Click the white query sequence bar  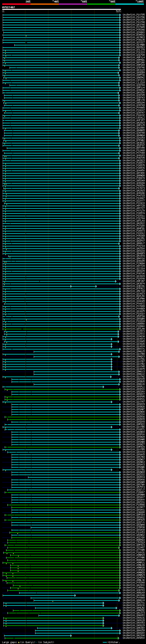coord(62,9)
